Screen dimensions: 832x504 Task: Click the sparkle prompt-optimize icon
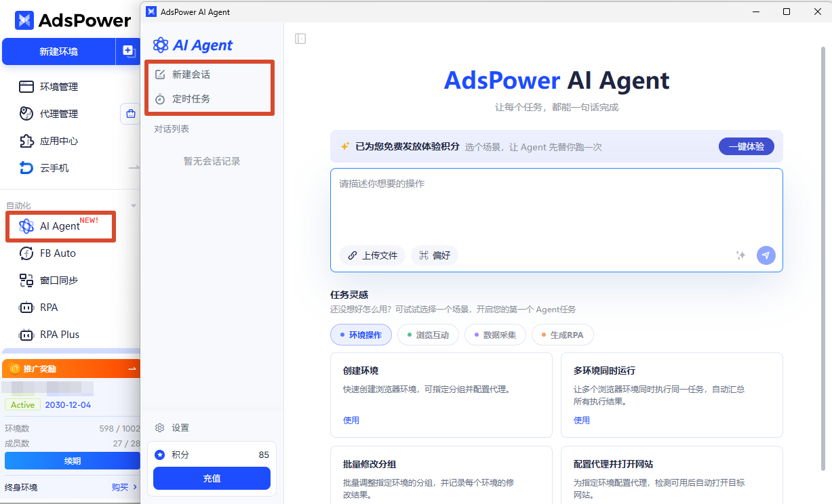741,255
